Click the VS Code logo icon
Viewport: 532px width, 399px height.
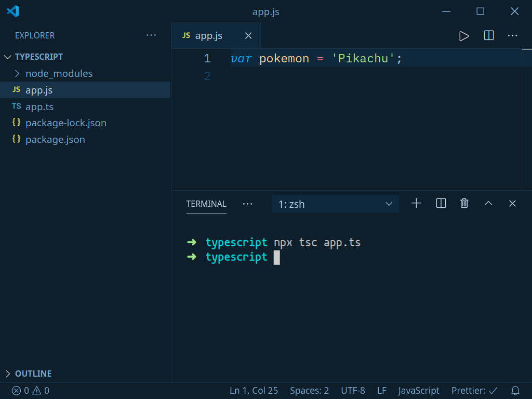(x=13, y=11)
